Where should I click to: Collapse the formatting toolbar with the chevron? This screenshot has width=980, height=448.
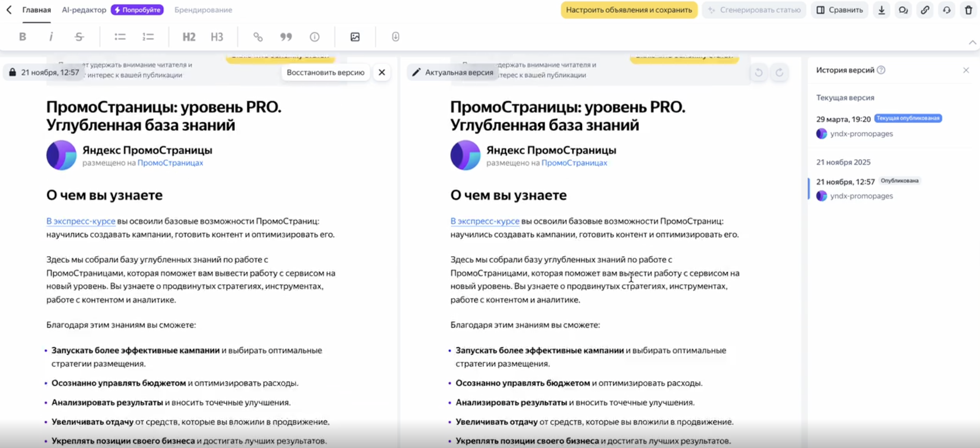point(972,42)
